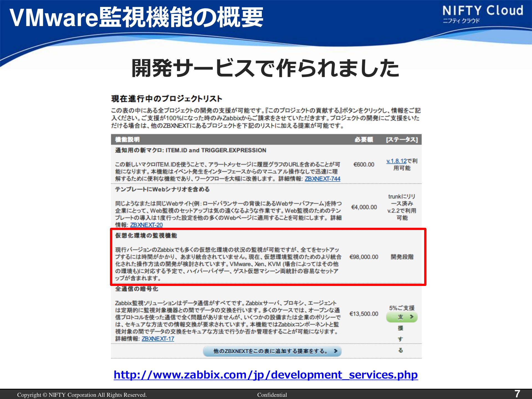Click the Confidential footer label
Viewport: 532px width, 399px height.
pyautogui.click(x=272, y=395)
